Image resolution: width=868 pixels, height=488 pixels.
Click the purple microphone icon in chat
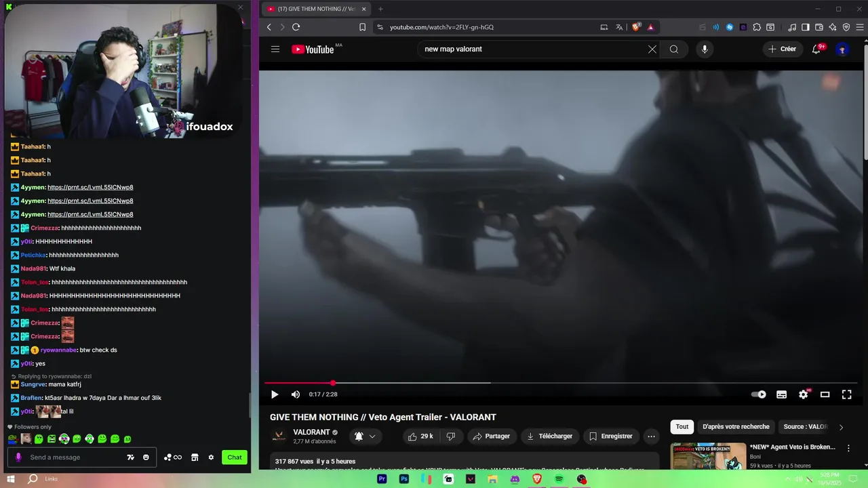click(x=18, y=457)
